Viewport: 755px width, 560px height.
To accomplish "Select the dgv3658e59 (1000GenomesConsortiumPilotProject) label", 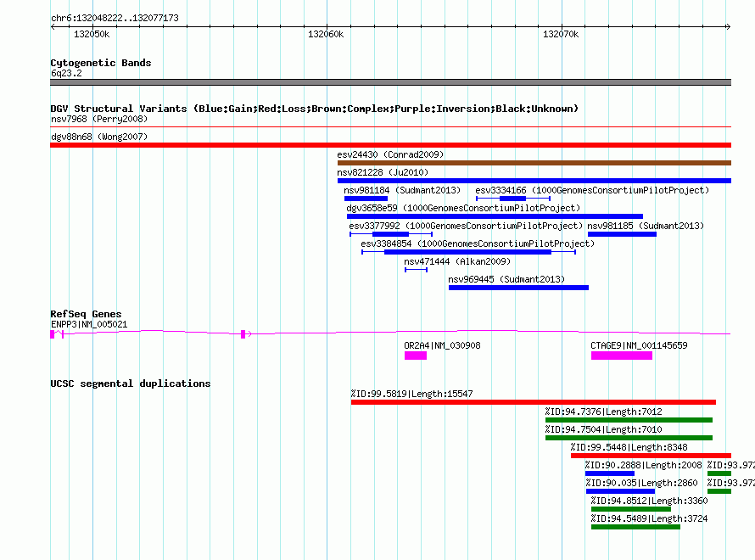I will [x=463, y=208].
